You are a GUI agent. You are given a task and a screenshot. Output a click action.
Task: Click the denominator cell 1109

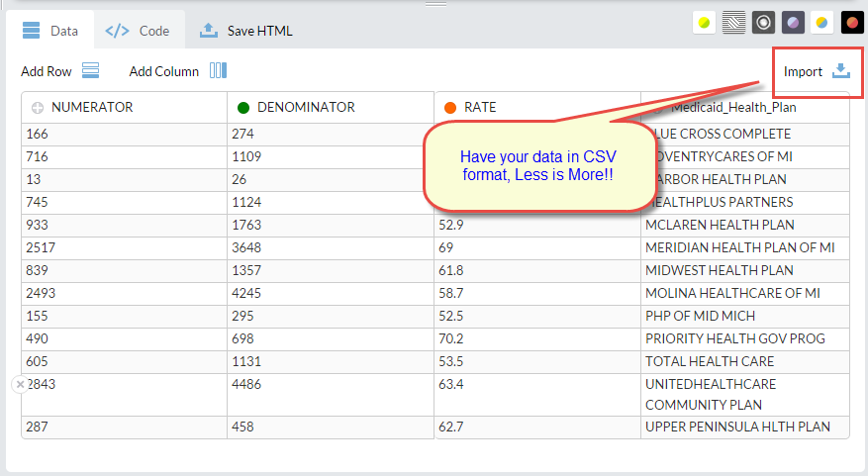click(331, 157)
